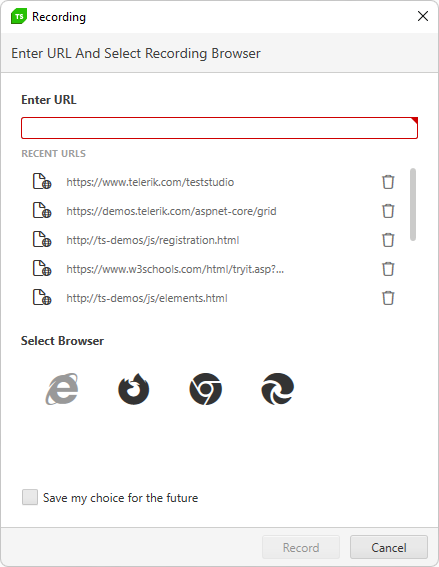The image size is (439, 567).
Task: Delete the elements.html recent URL
Action: 388,298
